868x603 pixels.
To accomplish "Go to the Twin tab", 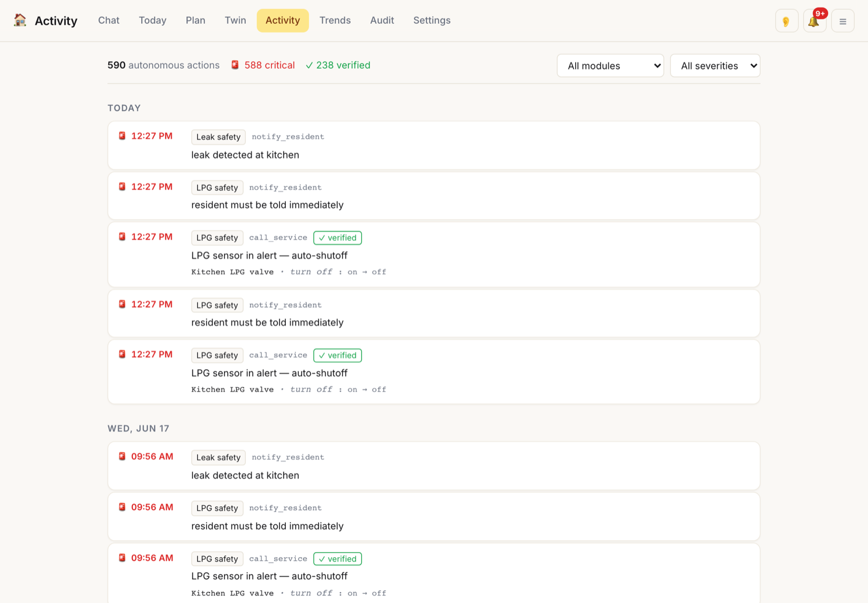I will 236,20.
